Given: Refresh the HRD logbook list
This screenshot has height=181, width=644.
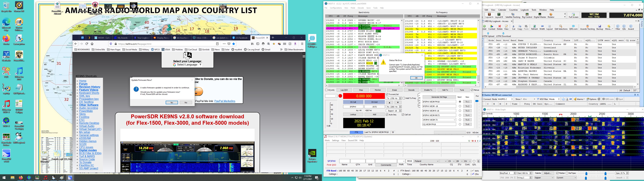Looking at the screenshot, I should coord(534,27).
